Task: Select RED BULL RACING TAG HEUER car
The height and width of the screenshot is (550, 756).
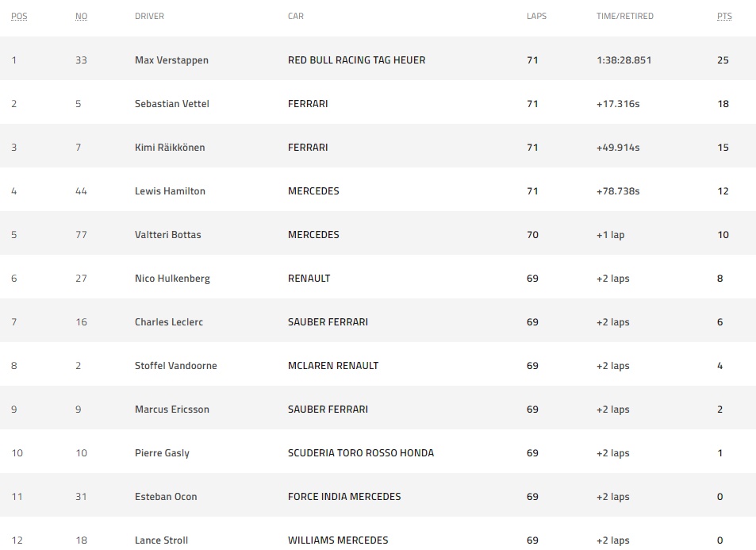Action: 357,60
